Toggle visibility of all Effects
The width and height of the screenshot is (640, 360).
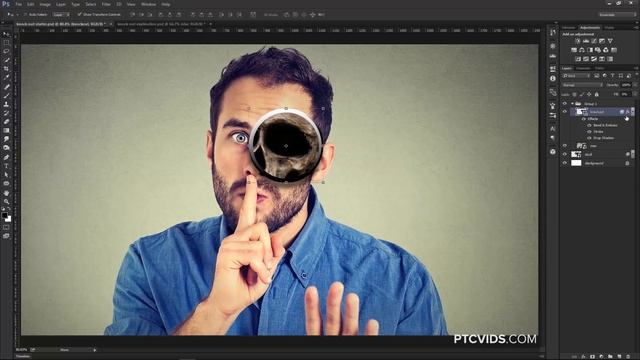point(583,119)
